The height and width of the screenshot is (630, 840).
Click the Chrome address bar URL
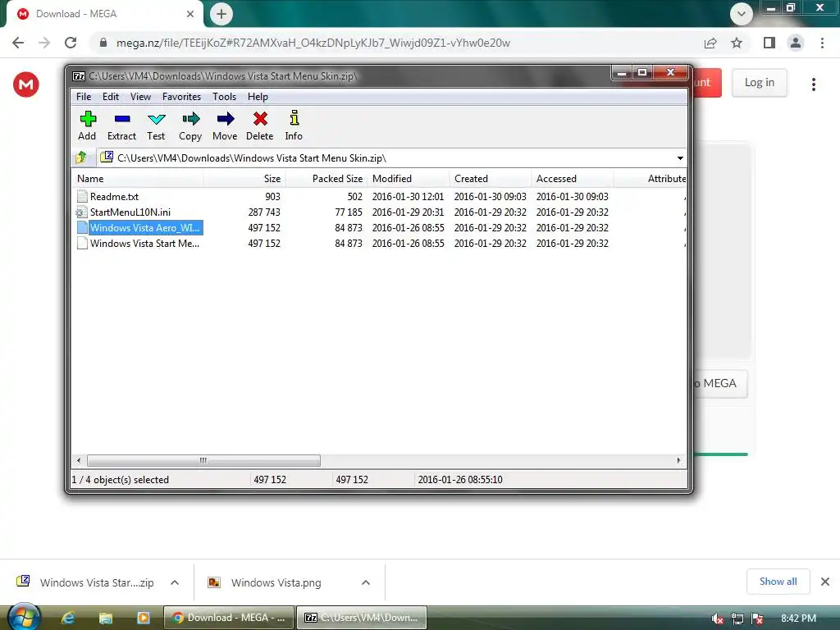pyautogui.click(x=313, y=43)
